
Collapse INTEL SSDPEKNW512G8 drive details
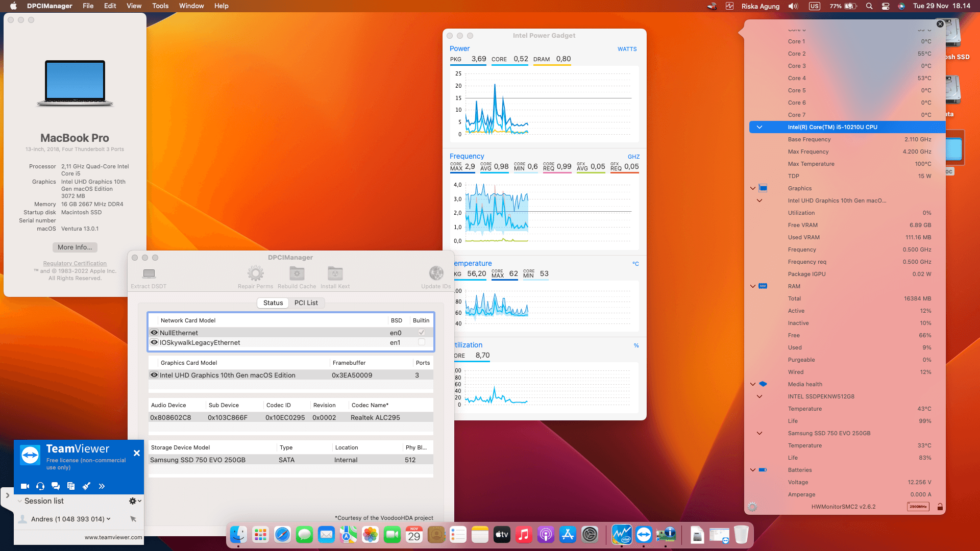point(759,396)
